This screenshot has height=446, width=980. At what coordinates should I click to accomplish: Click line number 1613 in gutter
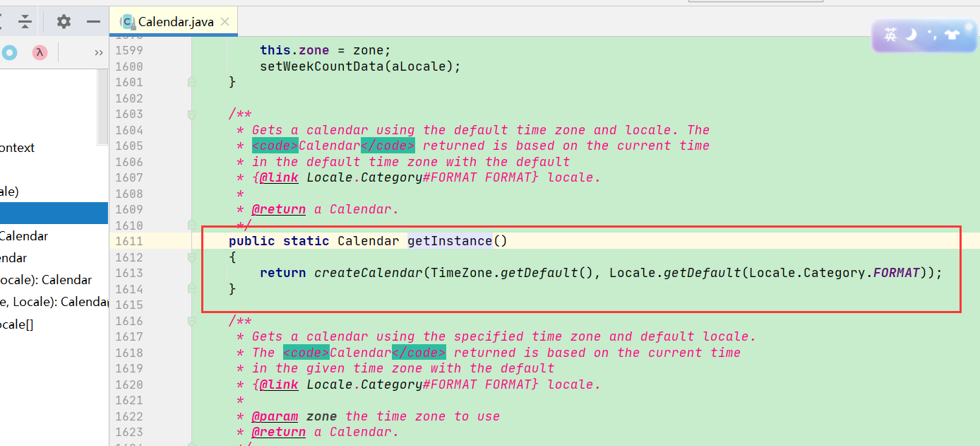click(x=129, y=273)
